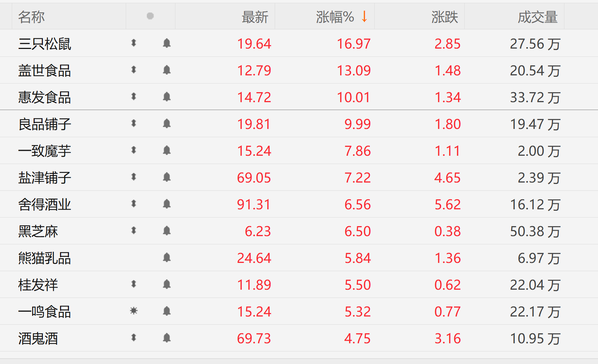598x364 pixels.
Task: Open the stock 三只松鼠
Action: pyautogui.click(x=45, y=44)
